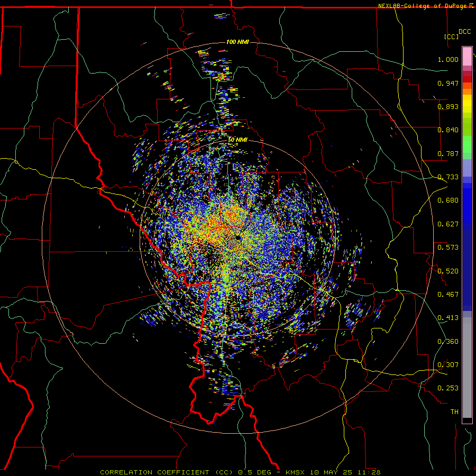
Task: Click the 100 NMI range ring label
Action: (237, 42)
